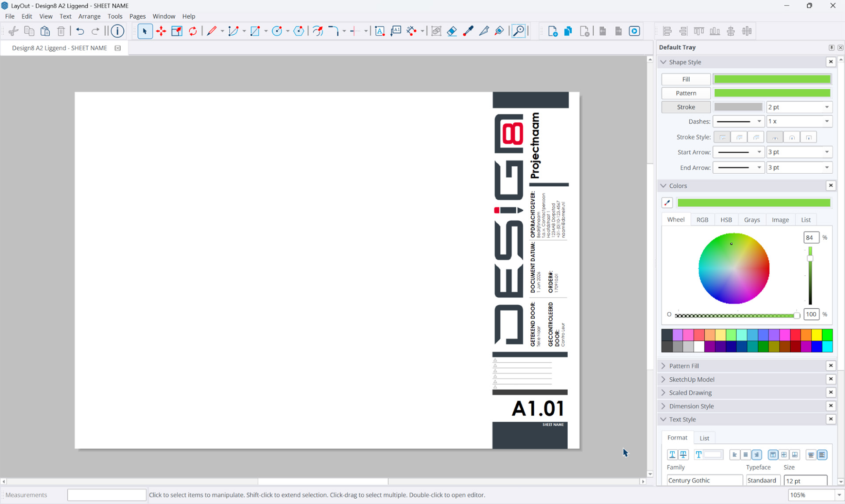
Task: Choose the Split tool
Action: point(484,31)
